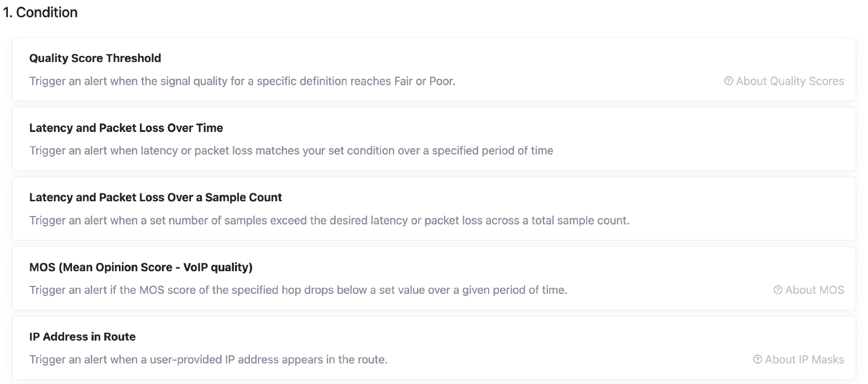
Task: Click the sample count condition description text
Action: tap(329, 220)
